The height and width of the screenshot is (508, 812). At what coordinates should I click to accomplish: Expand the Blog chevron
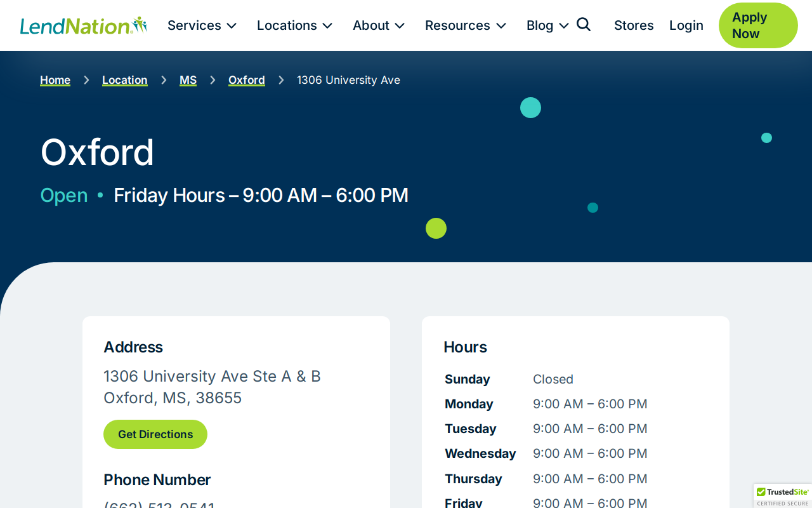(x=564, y=26)
